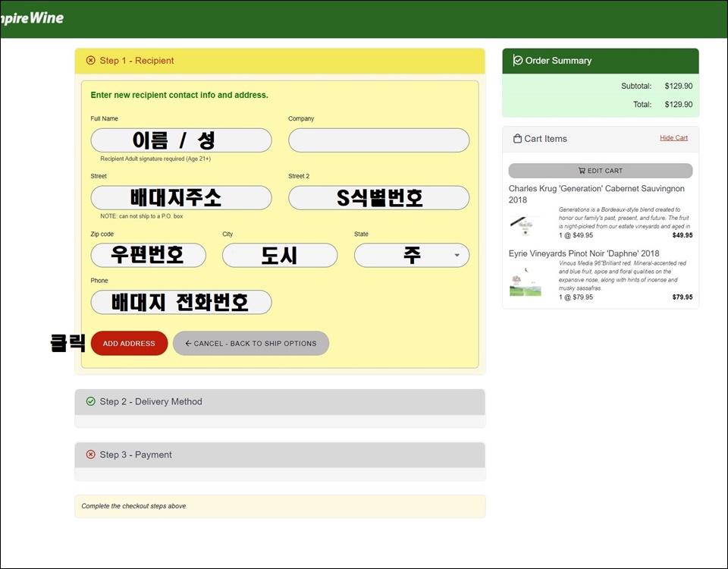Click the Charles Krug wine thumbnail
Viewport: 728px width, 569px height.
[525, 226]
